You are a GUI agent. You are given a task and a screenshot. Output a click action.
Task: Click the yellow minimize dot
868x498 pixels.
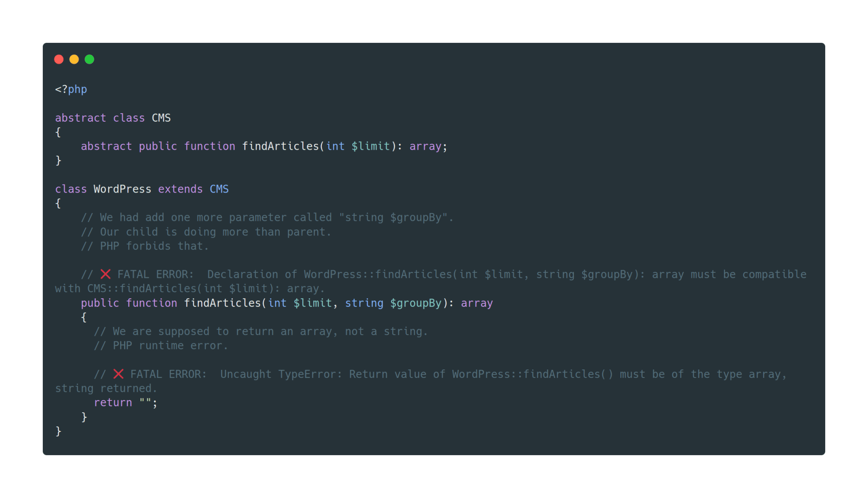tap(74, 59)
